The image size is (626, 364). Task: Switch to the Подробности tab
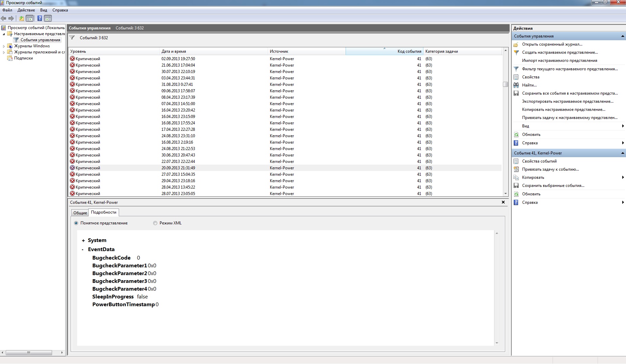point(103,212)
